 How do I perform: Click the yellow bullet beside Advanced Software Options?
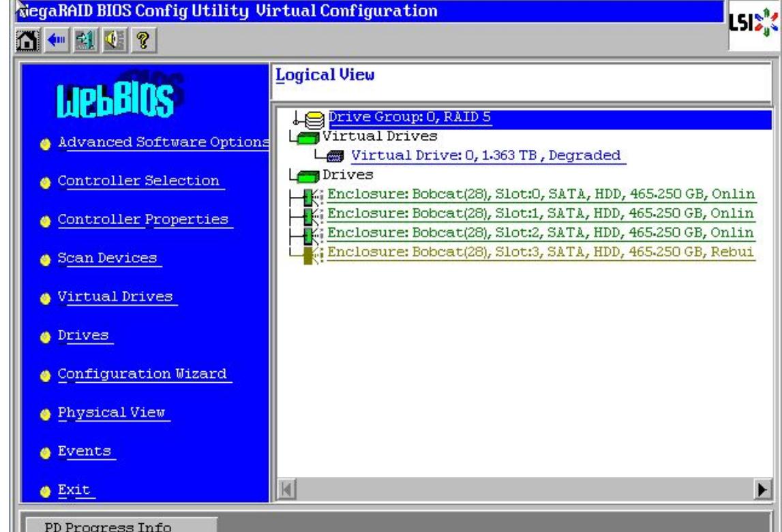(46, 144)
